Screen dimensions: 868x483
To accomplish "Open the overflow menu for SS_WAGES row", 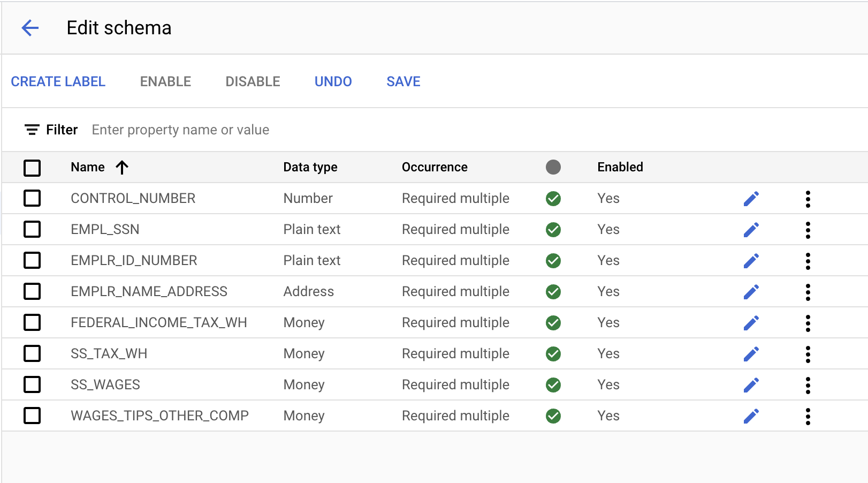I will [808, 384].
